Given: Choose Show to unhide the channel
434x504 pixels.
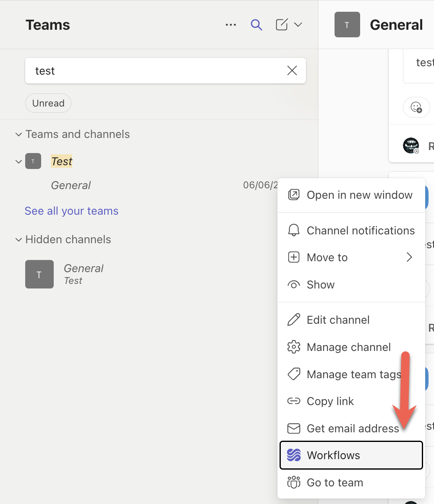Looking at the screenshot, I should point(351,285).
